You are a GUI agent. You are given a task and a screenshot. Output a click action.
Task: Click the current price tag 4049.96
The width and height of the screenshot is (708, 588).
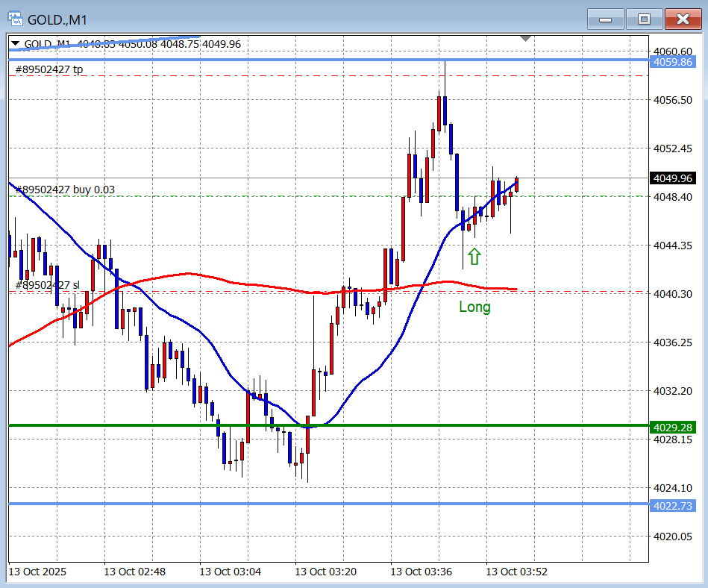coord(673,178)
